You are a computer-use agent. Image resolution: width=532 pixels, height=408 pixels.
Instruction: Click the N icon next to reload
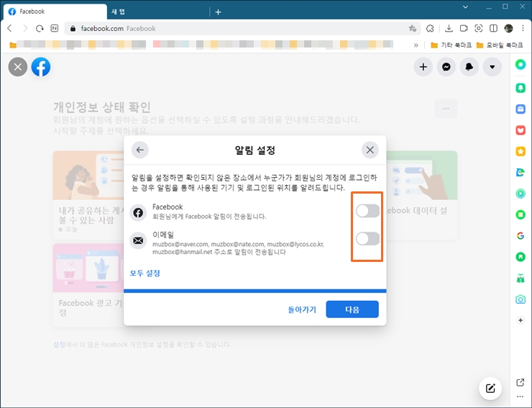pyautogui.click(x=55, y=29)
